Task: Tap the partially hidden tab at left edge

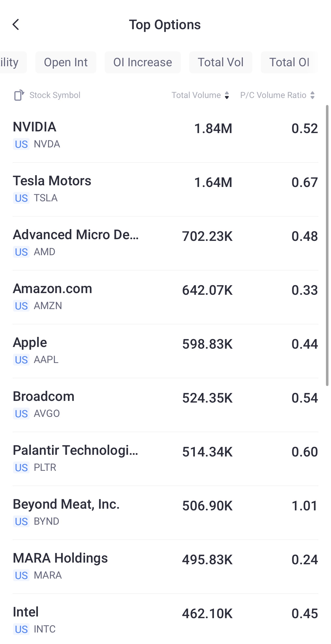Action: point(11,62)
